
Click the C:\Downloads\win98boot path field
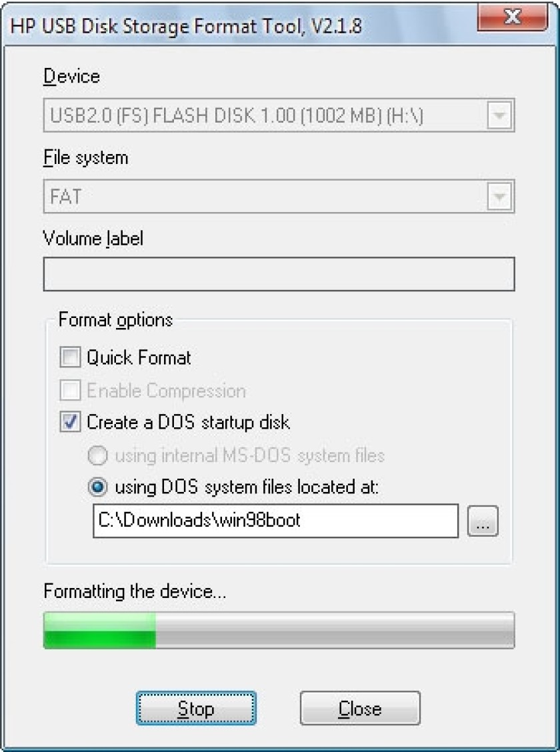276,521
